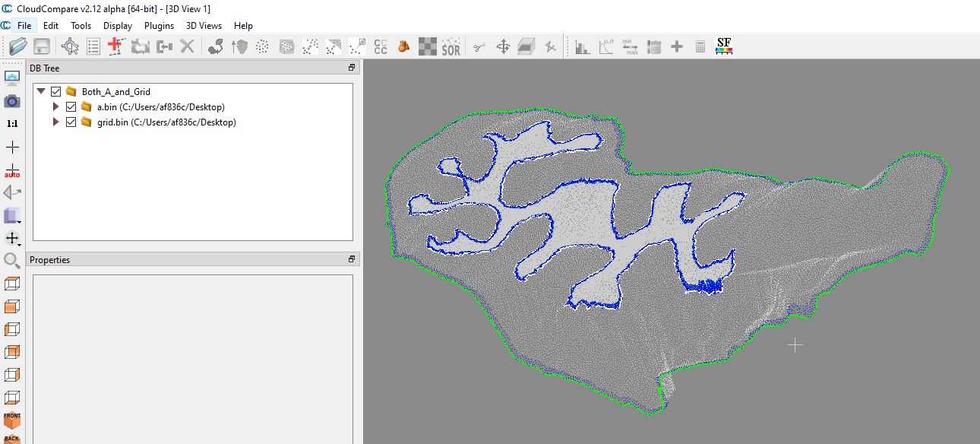Delete the current scalar field via trash icon
This screenshot has height=444, width=980.
[x=652, y=46]
